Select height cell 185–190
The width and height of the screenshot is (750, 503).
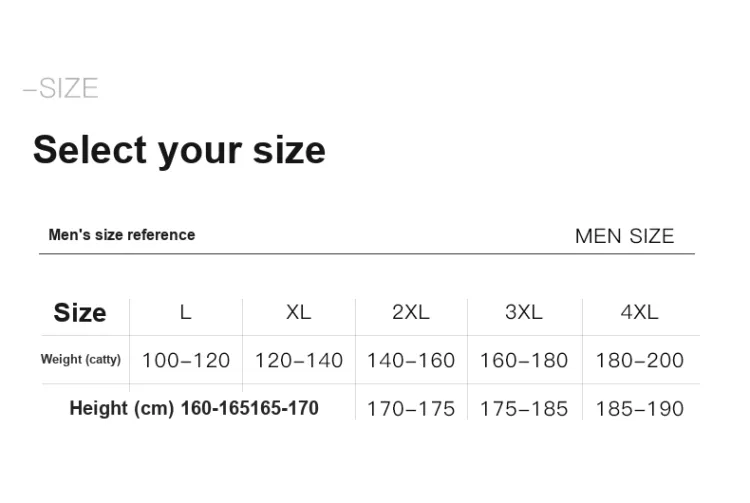click(639, 409)
